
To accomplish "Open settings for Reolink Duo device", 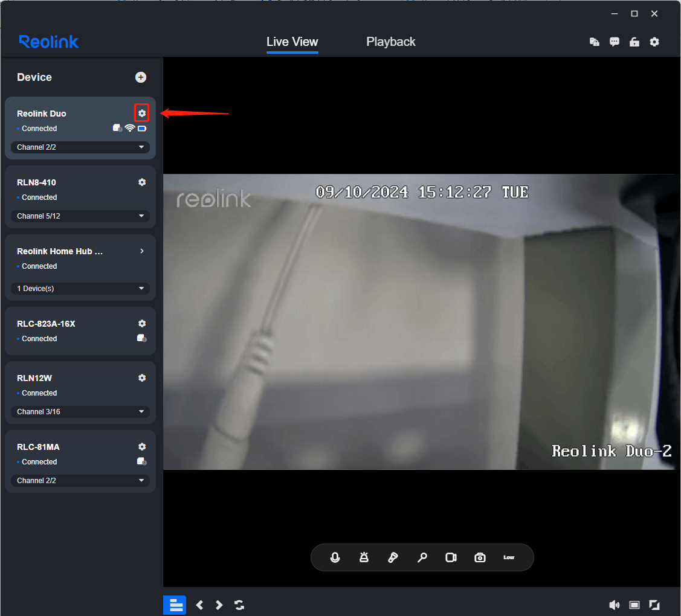I will click(142, 114).
